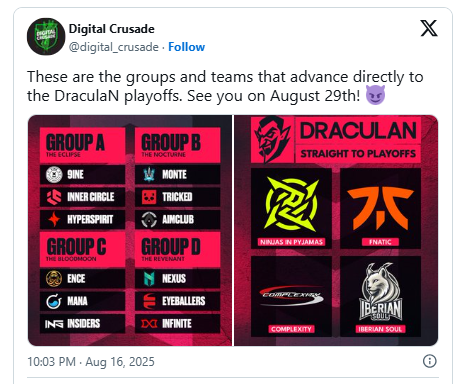Click the DraculaN vampire head logo
The height and width of the screenshot is (384, 455).
(272, 139)
